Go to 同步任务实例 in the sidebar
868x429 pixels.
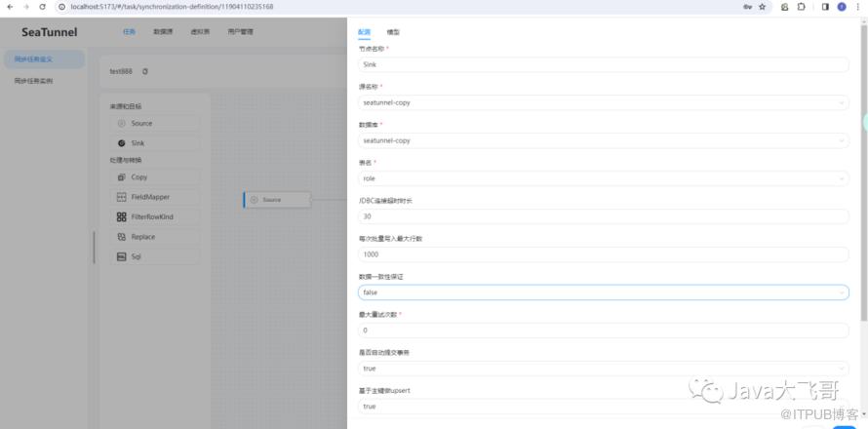click(x=34, y=81)
